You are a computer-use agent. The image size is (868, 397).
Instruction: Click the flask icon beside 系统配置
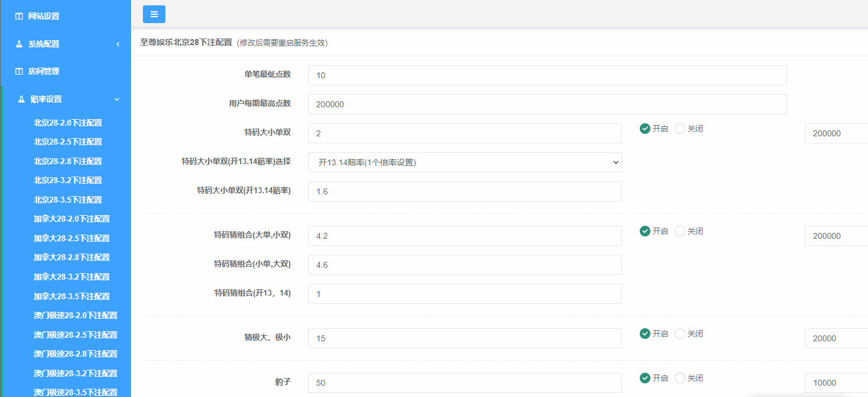pos(19,44)
